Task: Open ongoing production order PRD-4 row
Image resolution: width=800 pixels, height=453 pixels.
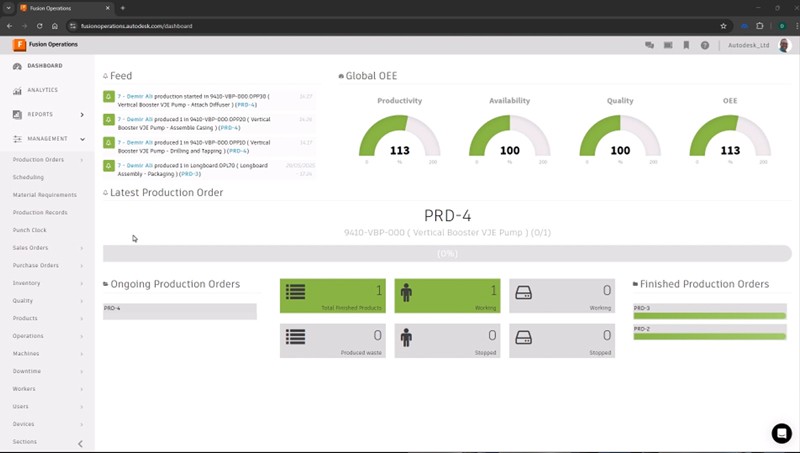Action: click(180, 312)
